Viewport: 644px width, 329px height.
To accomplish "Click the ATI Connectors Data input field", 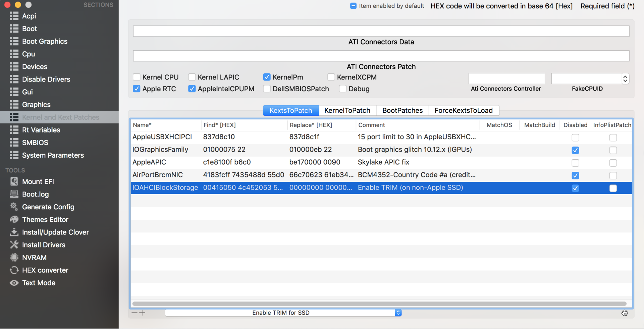I will [381, 31].
